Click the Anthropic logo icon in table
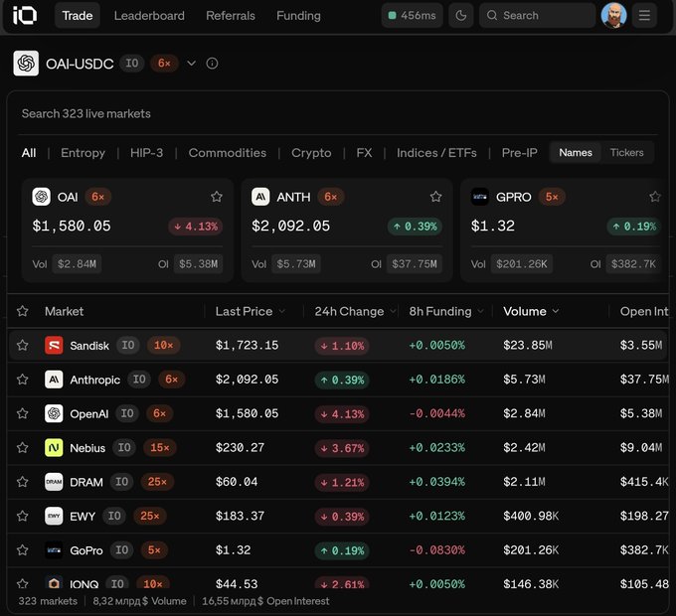The height and width of the screenshot is (616, 676). click(54, 380)
